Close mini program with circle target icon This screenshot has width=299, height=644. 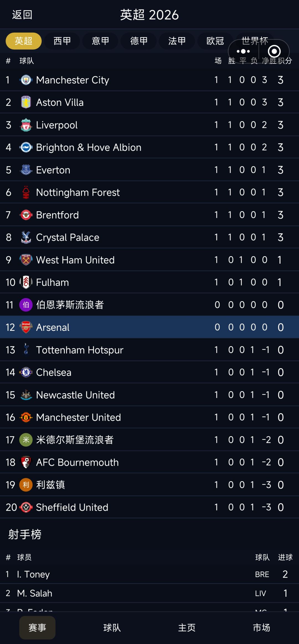(274, 51)
